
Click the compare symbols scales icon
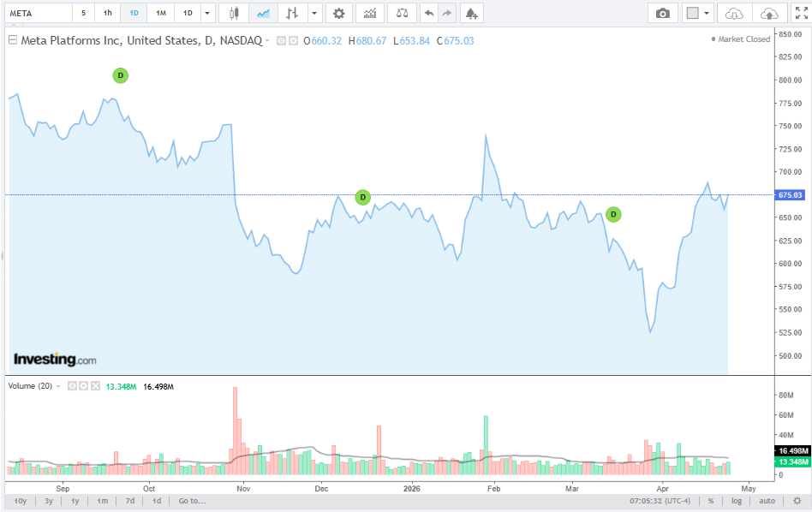[399, 13]
